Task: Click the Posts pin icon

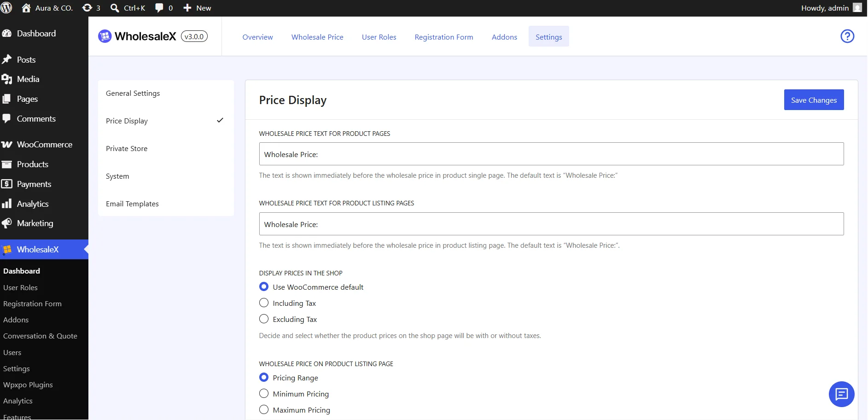Action: [6, 59]
